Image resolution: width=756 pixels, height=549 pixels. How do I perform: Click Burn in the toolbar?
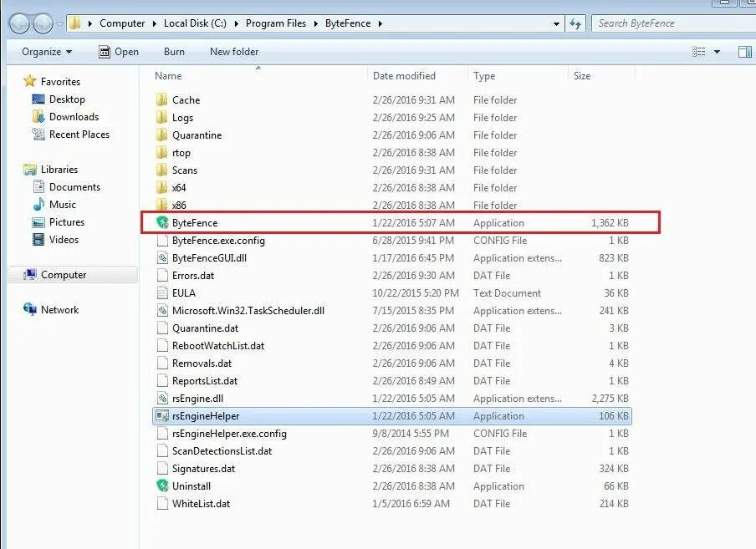click(174, 52)
